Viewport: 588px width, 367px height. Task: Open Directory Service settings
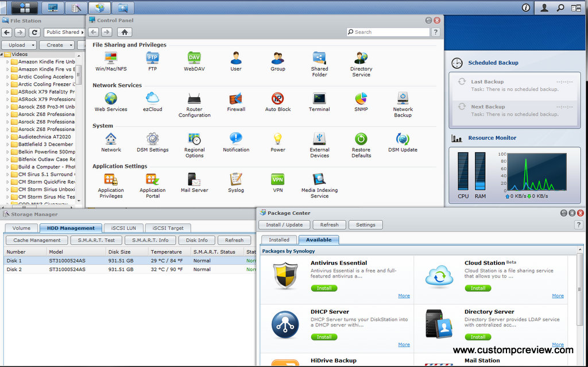[361, 64]
